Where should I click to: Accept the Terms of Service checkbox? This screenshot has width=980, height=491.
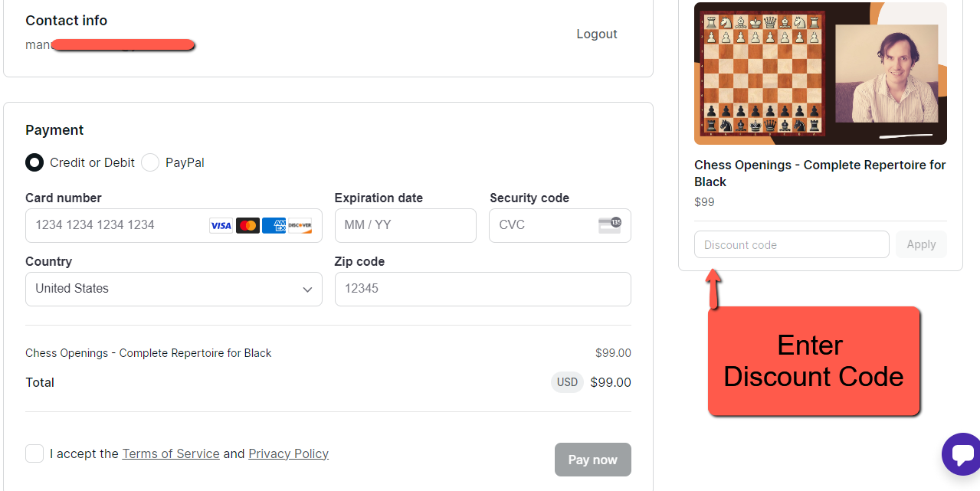coord(34,453)
